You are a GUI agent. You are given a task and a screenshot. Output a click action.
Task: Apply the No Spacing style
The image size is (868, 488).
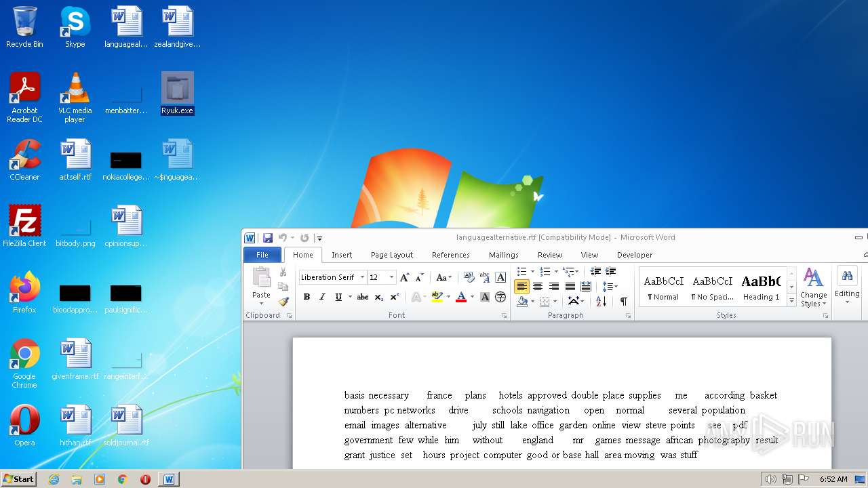click(713, 287)
